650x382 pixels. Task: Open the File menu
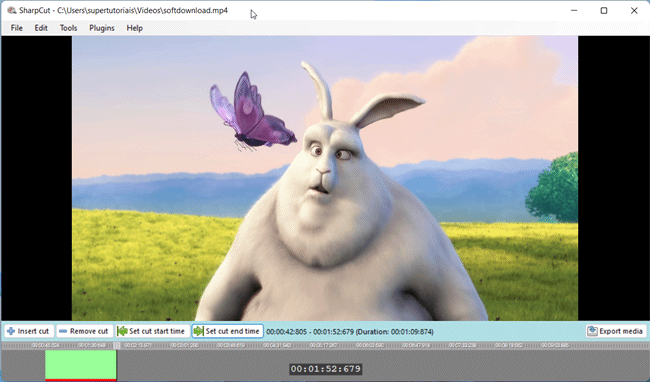17,28
